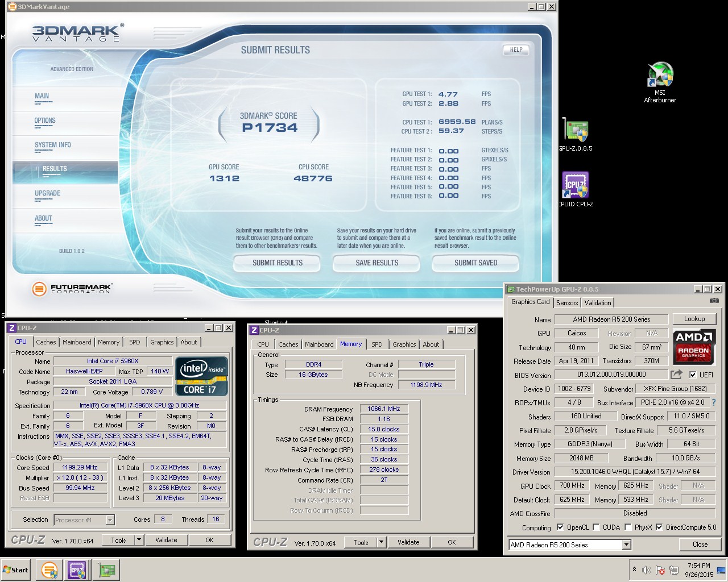
Task: Open the Processor #1 selection dropdown
Action: [110, 519]
